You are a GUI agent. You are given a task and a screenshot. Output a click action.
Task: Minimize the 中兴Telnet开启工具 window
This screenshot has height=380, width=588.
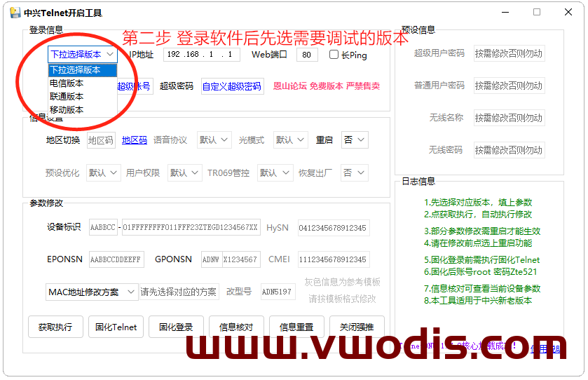coord(505,13)
